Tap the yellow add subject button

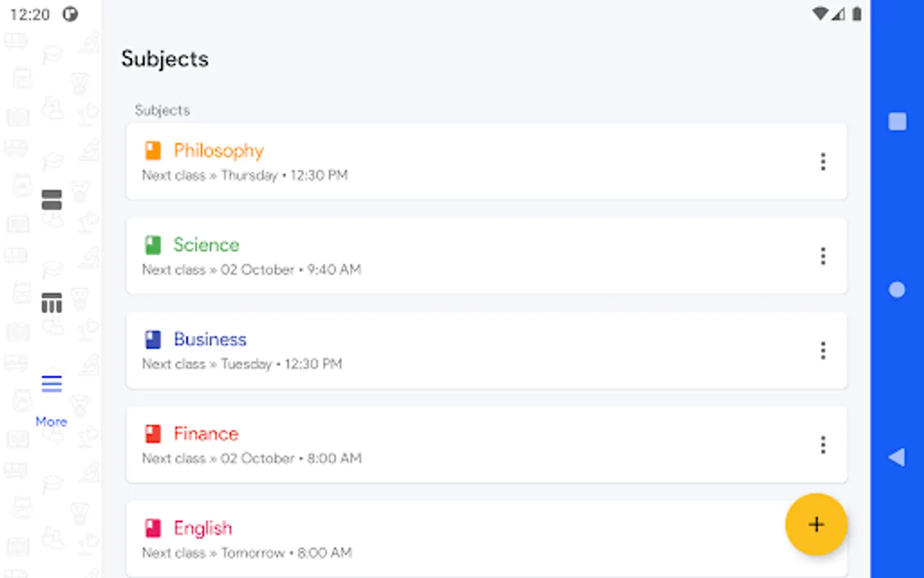[816, 524]
